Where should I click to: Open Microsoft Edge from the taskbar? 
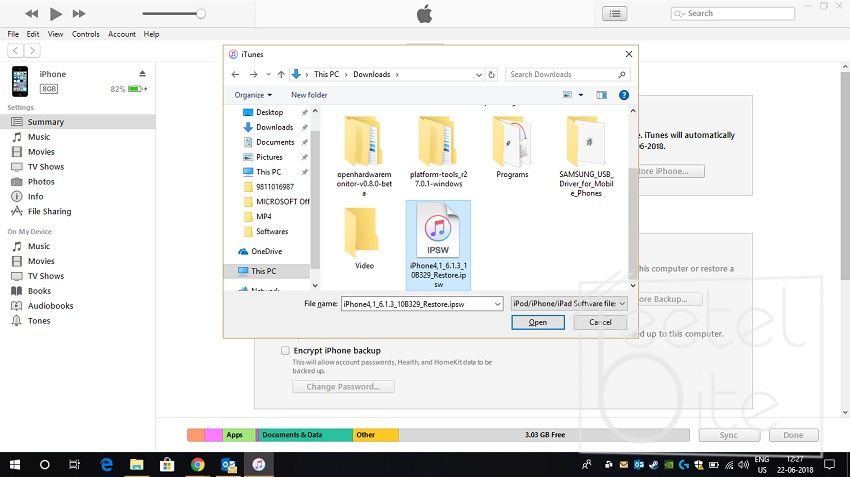coord(106,465)
